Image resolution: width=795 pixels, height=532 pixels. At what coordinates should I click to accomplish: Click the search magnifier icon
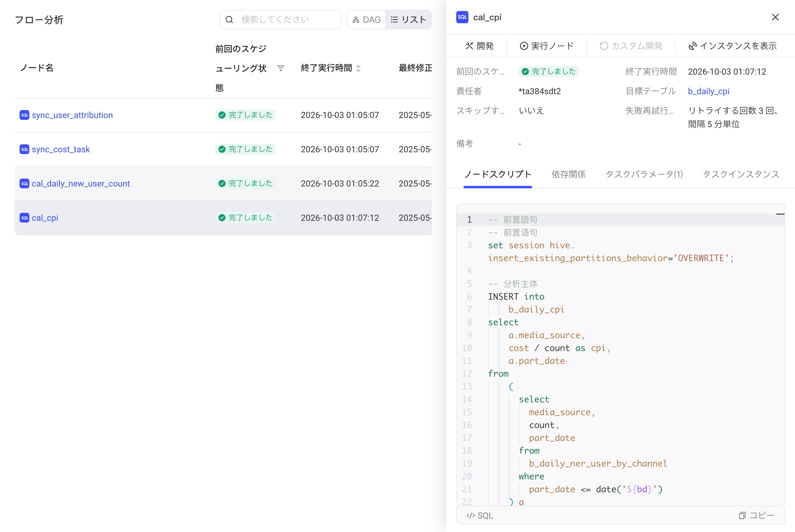[229, 20]
